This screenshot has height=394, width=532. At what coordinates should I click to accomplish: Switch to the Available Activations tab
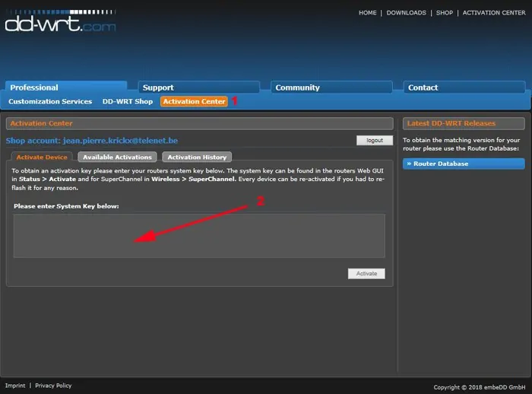(117, 157)
